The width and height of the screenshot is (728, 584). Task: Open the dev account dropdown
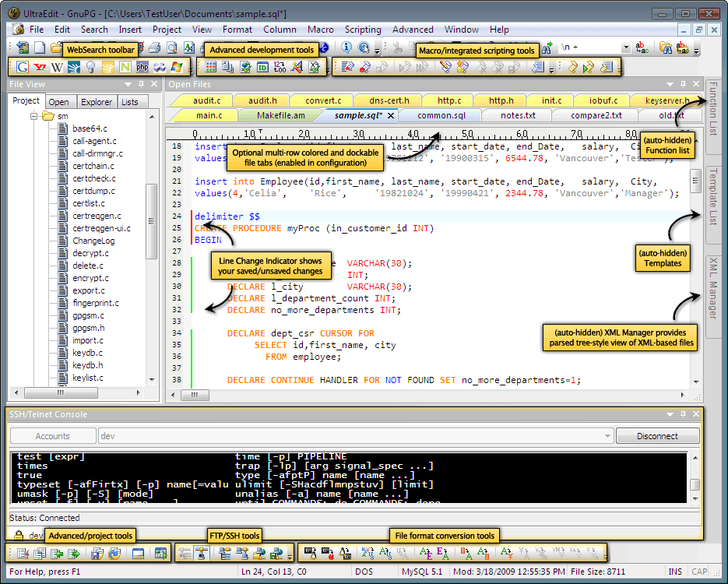608,436
